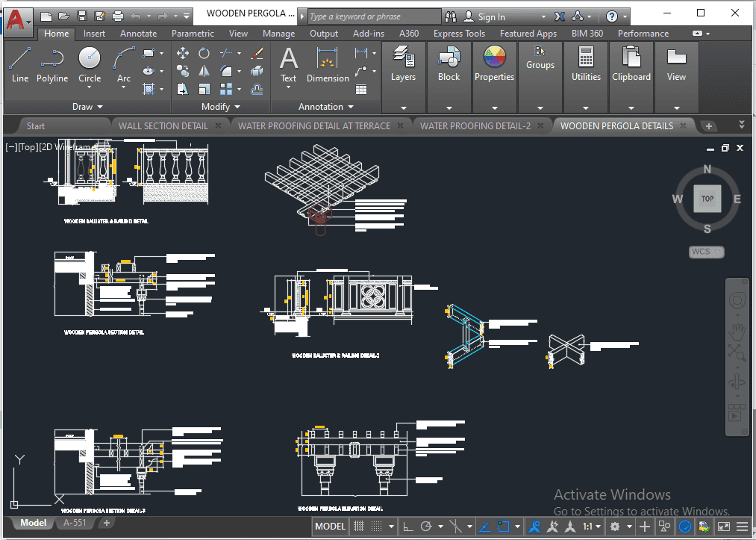Viewport: 756px width, 540px height.
Task: Select the Line drawing tool
Action: click(x=20, y=64)
